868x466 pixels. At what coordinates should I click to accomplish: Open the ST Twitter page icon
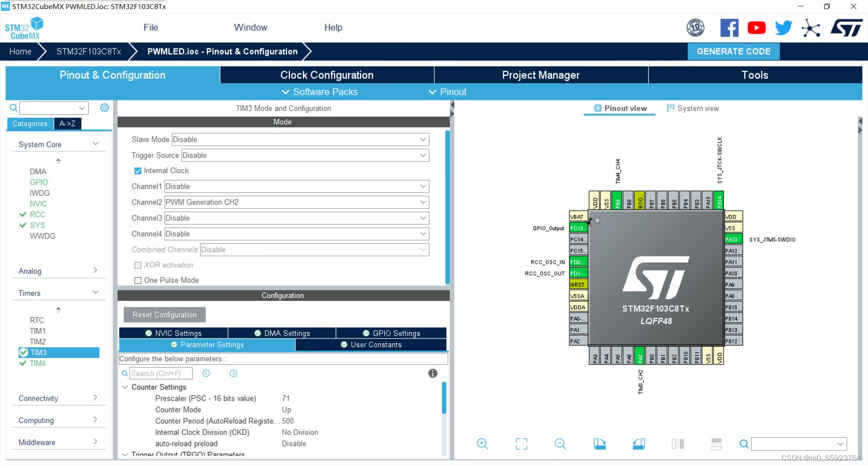(783, 28)
